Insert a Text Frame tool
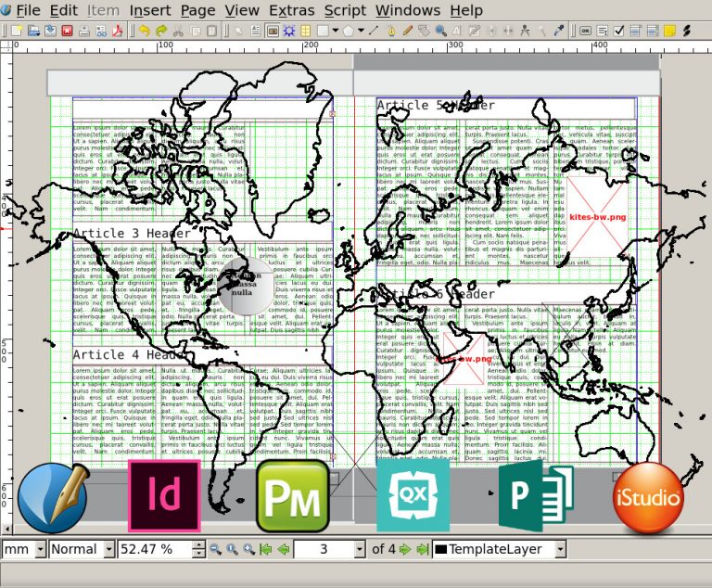712x588 pixels. pos(255,31)
